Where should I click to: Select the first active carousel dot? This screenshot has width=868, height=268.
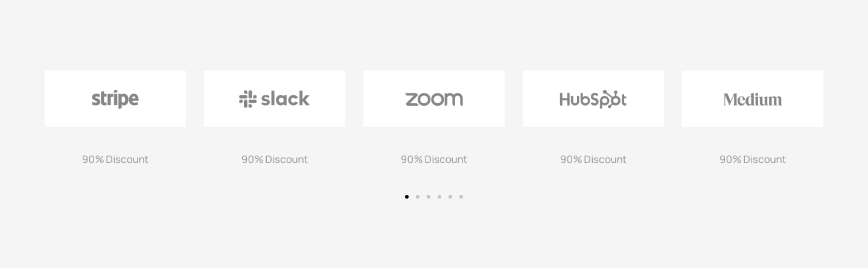[x=407, y=197]
